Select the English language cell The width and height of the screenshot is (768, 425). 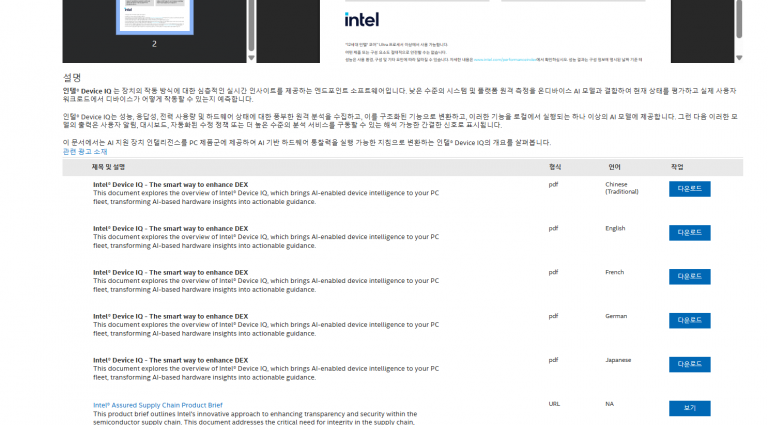coord(615,228)
